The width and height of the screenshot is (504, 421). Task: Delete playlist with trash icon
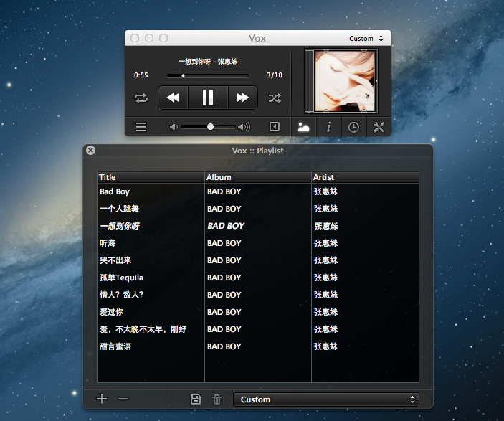tap(217, 399)
